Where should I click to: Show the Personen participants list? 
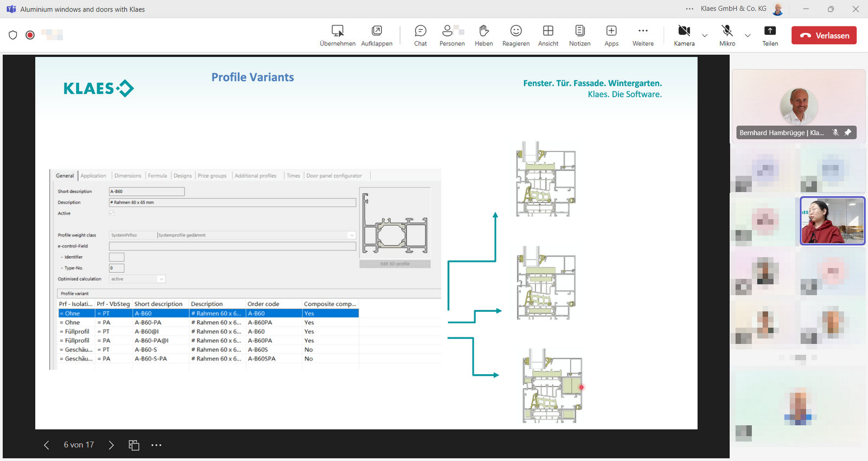click(x=451, y=35)
